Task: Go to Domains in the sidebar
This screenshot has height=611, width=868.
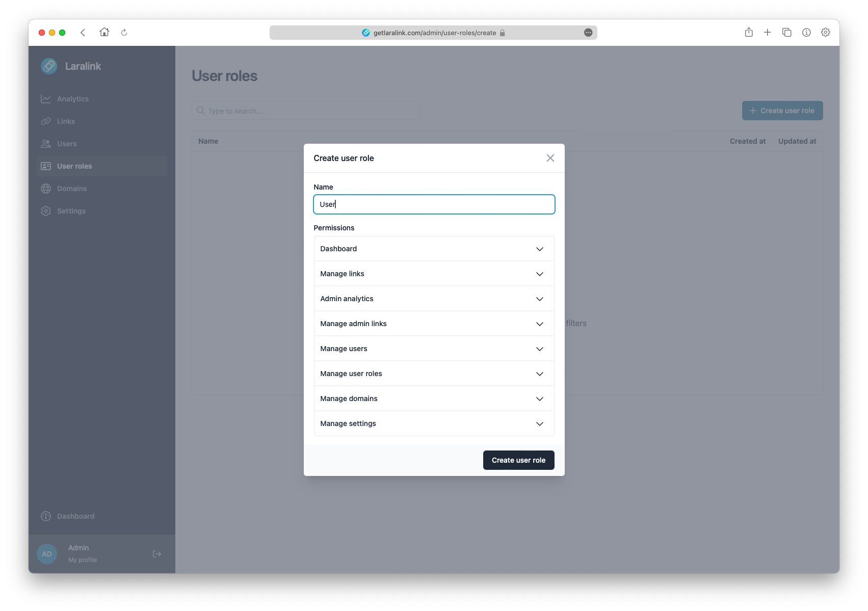Action: pos(72,189)
